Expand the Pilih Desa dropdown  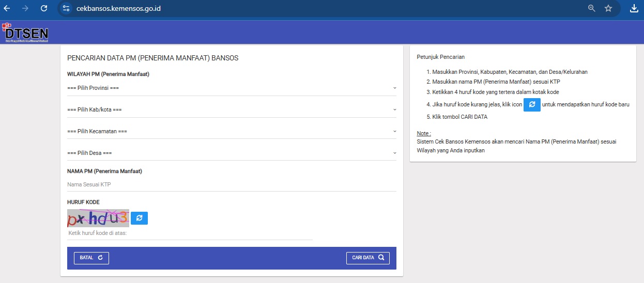point(232,153)
